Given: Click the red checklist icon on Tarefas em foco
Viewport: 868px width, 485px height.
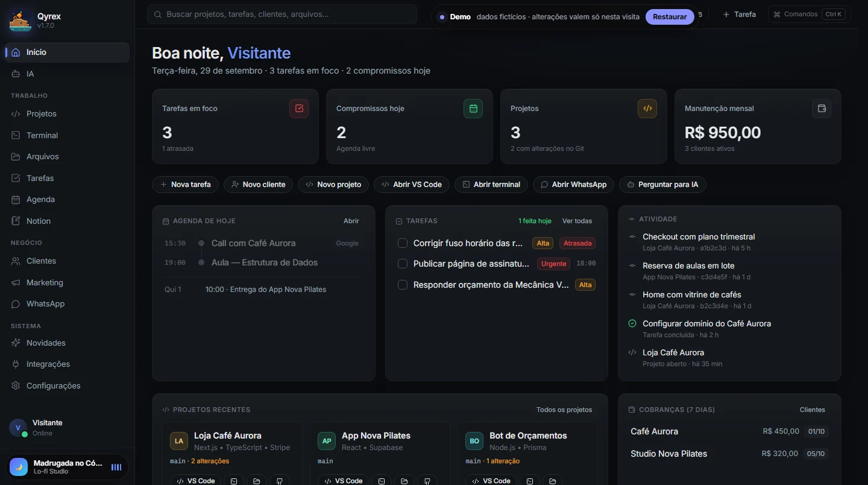Looking at the screenshot, I should [299, 109].
